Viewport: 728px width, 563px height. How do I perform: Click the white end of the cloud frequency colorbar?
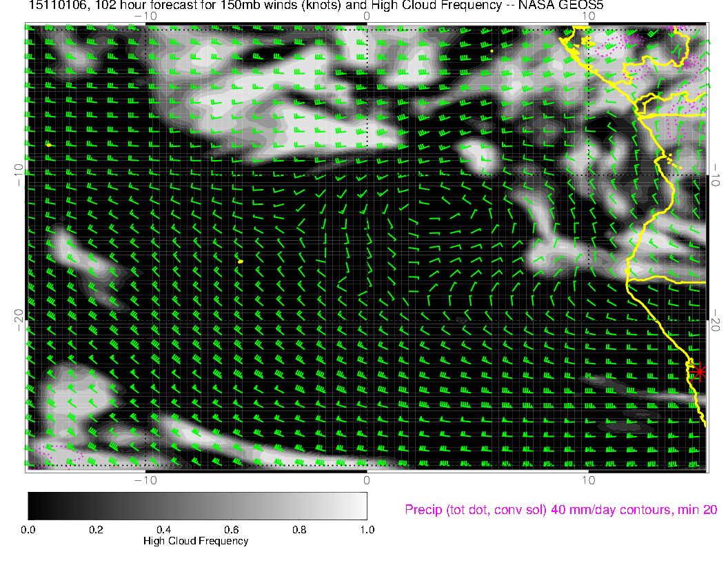[x=361, y=505]
